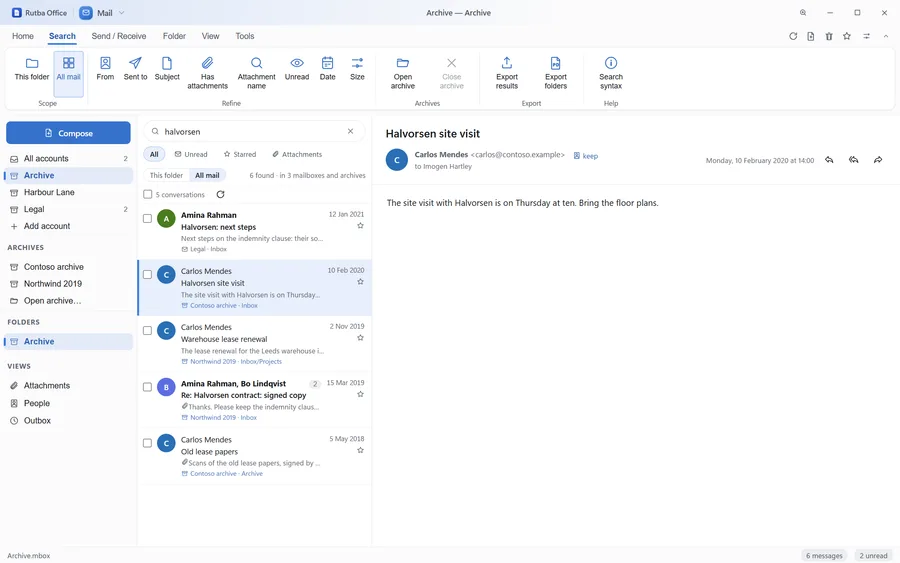Star the Warehouse lease renewal message
Screen dimensions: 900x563
click(x=360, y=338)
